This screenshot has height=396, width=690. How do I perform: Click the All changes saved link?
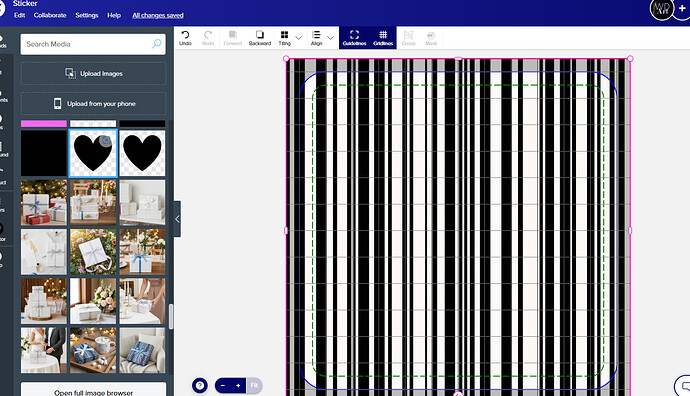click(158, 15)
